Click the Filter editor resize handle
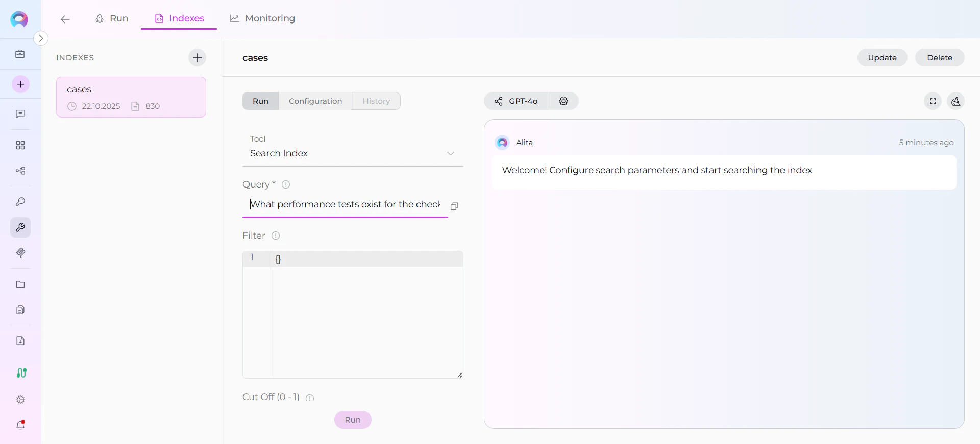Screen dimensions: 980x444 click(x=459, y=375)
